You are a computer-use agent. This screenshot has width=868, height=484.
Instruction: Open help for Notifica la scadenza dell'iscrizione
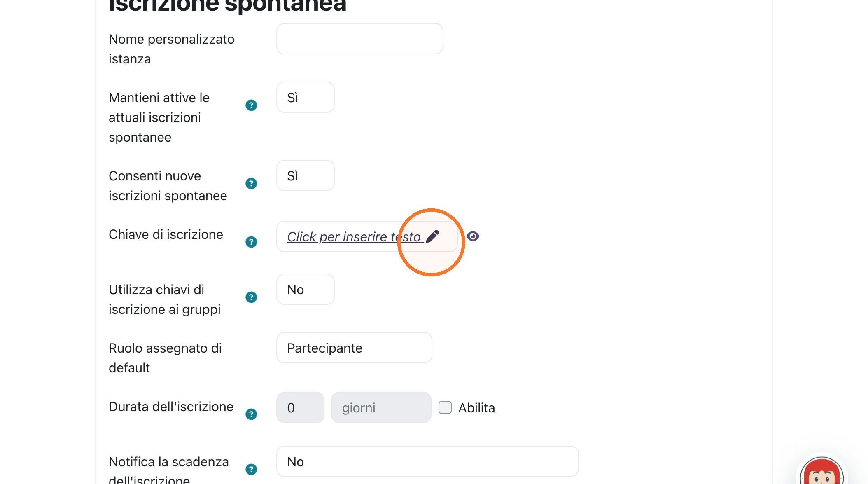251,470
